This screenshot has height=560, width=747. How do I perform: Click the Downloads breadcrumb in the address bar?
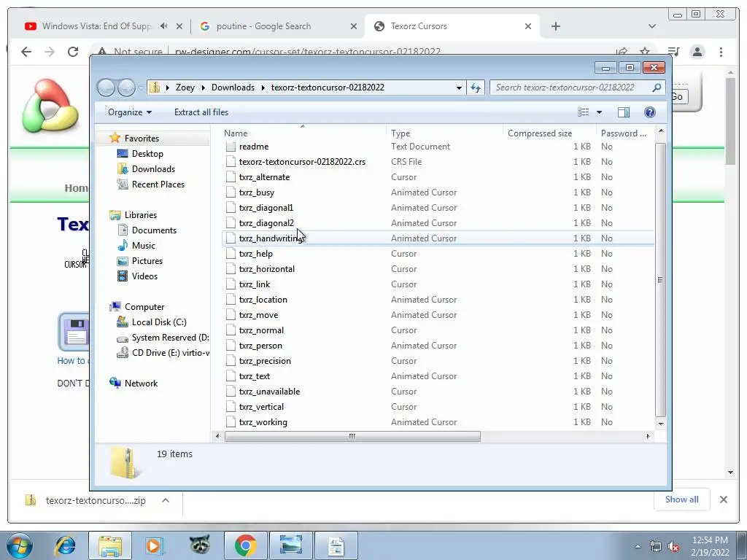pos(233,87)
